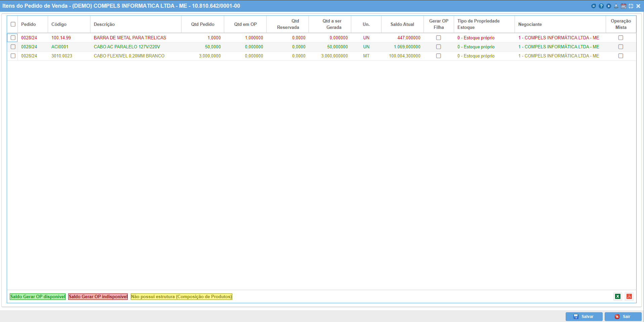Click the Saldo Atual value '1.069,000000'
This screenshot has width=644, height=322.
point(407,47)
